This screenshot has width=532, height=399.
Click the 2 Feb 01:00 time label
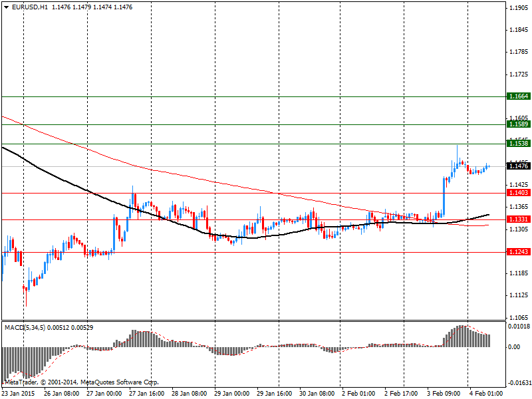[x=358, y=394]
